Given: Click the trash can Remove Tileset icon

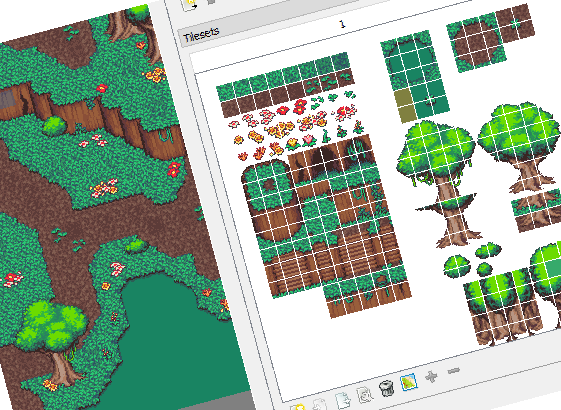Looking at the screenshot, I should 386,388.
